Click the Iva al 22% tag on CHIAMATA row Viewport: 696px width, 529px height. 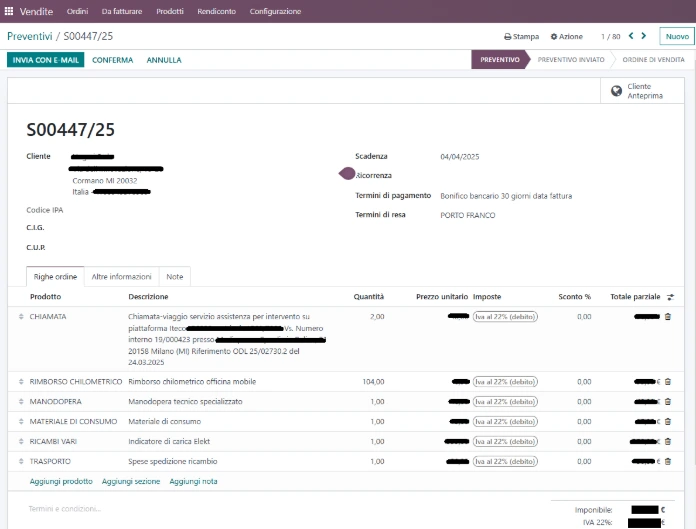pos(505,316)
